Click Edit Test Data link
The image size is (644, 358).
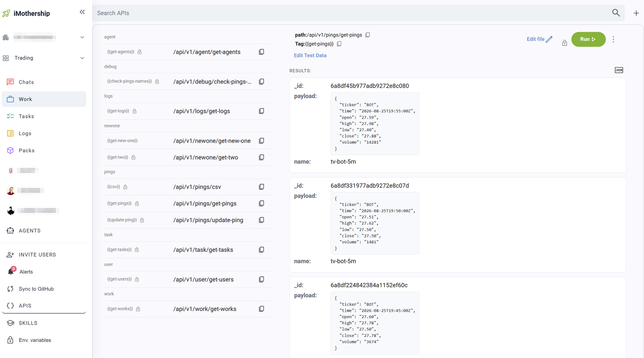pyautogui.click(x=310, y=56)
